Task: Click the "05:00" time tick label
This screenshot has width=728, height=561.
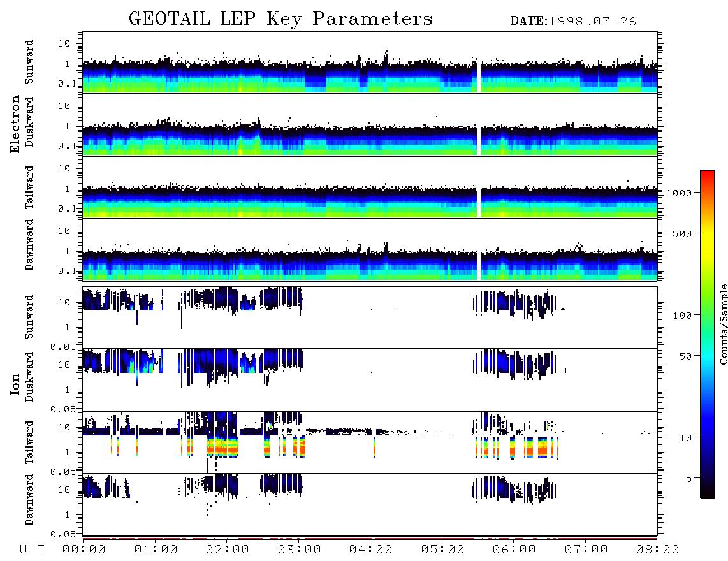Action: click(443, 550)
